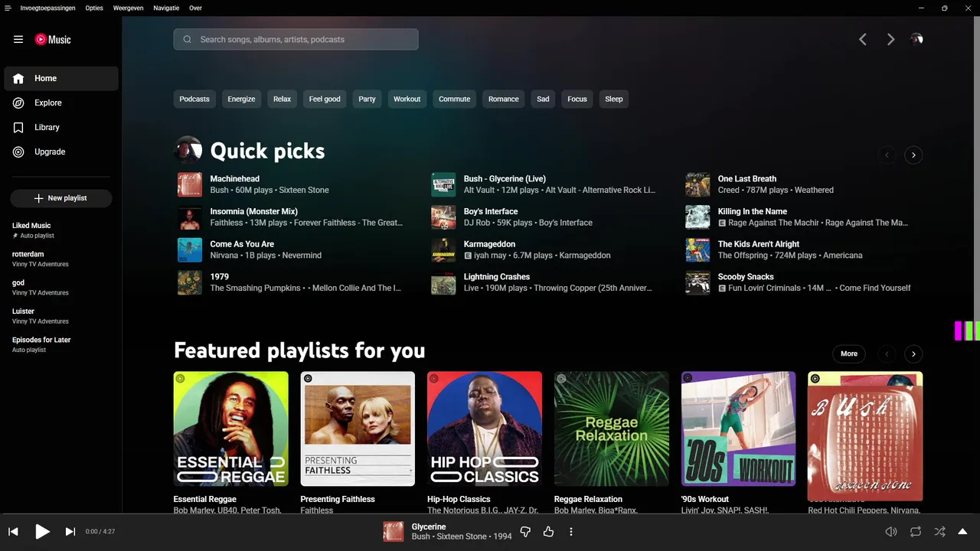Play Machinehead album thumbnail

(x=190, y=184)
